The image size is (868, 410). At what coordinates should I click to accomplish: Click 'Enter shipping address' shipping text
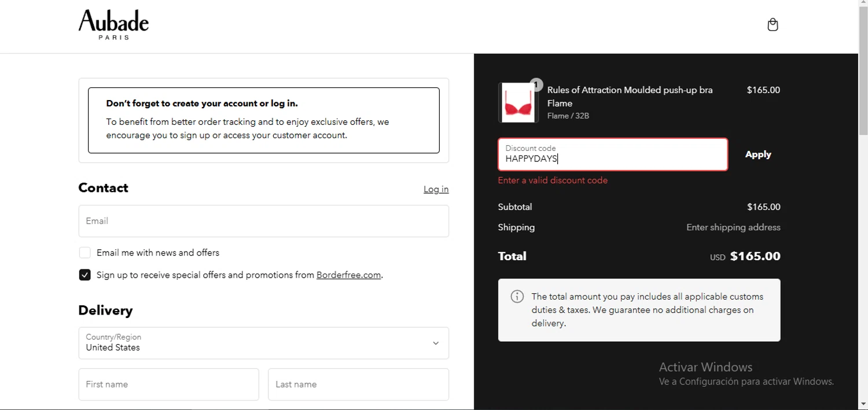733,227
